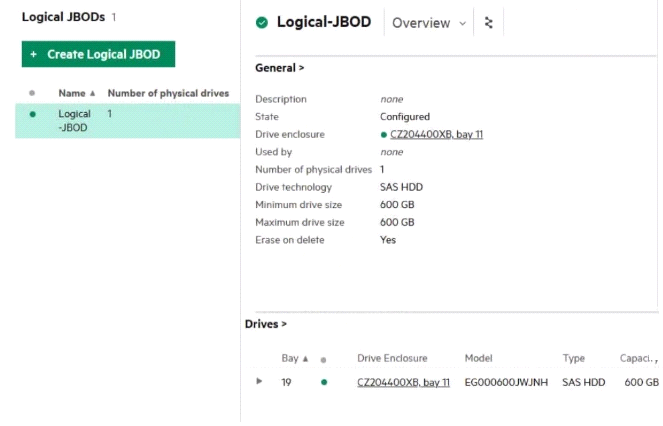Select the Logical-JBOD row in list
This screenshot has width=663, height=426.
tap(128, 120)
